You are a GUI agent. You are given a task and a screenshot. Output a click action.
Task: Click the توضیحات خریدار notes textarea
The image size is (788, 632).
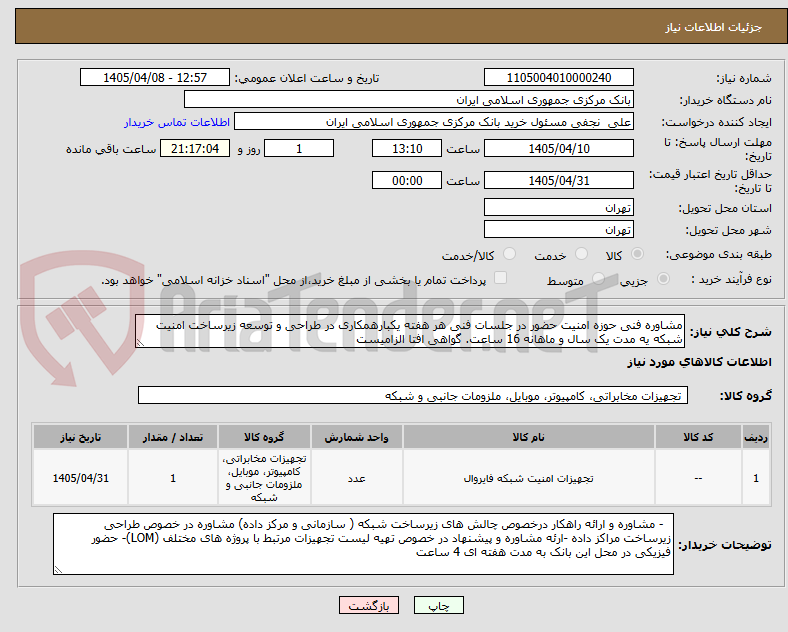[x=363, y=544]
